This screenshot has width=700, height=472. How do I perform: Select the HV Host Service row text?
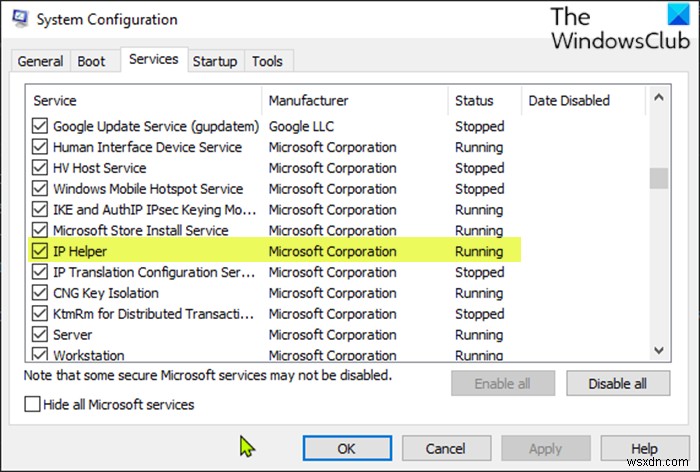pos(100,168)
